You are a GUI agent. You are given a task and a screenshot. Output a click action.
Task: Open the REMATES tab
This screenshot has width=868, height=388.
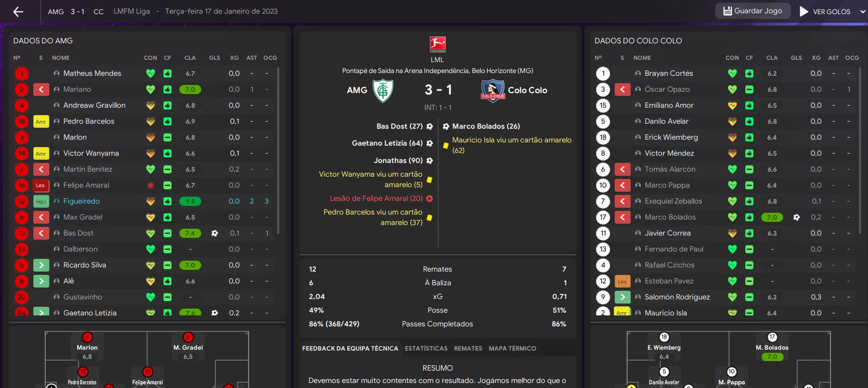tap(468, 348)
